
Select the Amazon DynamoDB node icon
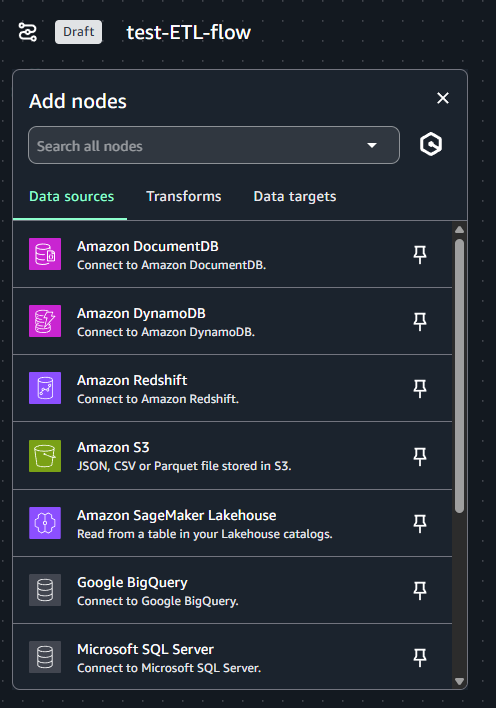pos(45,321)
